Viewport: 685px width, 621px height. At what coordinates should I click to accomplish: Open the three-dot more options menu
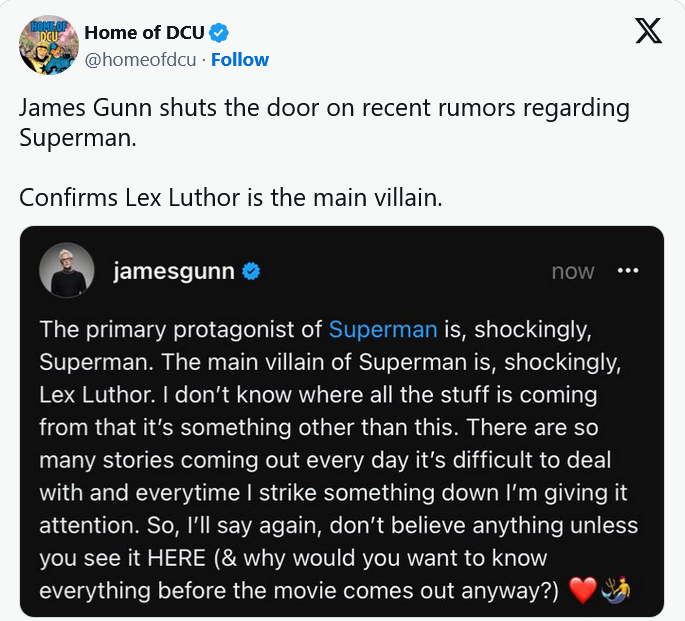628,271
